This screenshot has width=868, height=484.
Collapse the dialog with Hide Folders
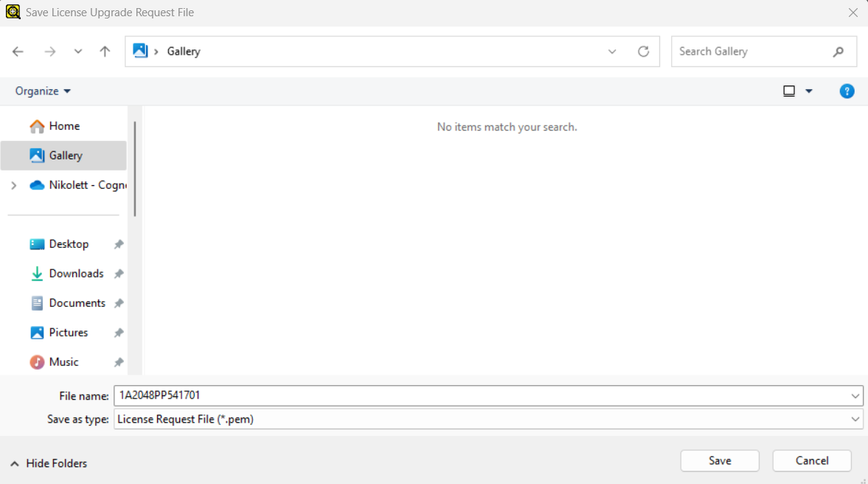[x=49, y=463]
